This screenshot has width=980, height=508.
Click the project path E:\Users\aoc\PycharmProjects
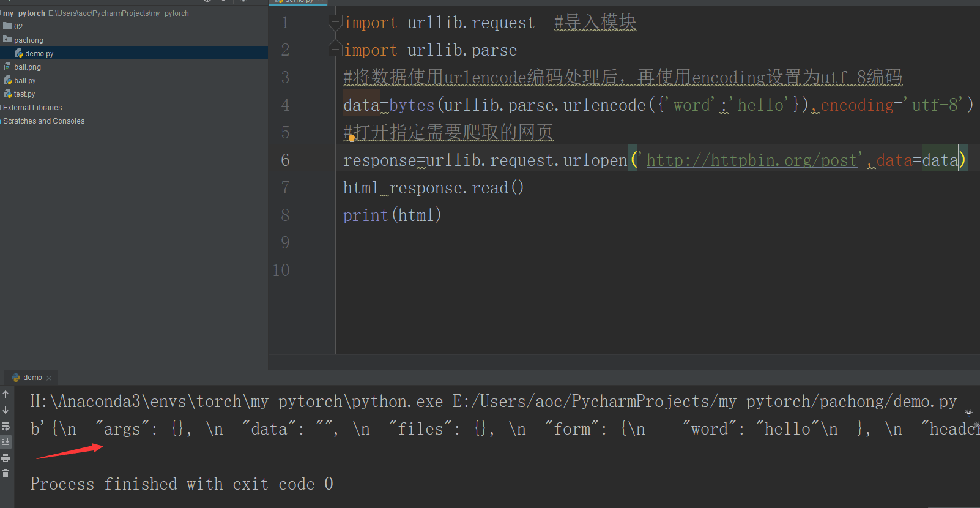coord(119,13)
